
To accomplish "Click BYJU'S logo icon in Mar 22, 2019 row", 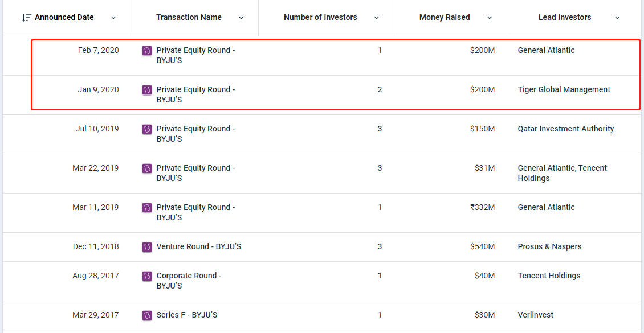I will (147, 168).
